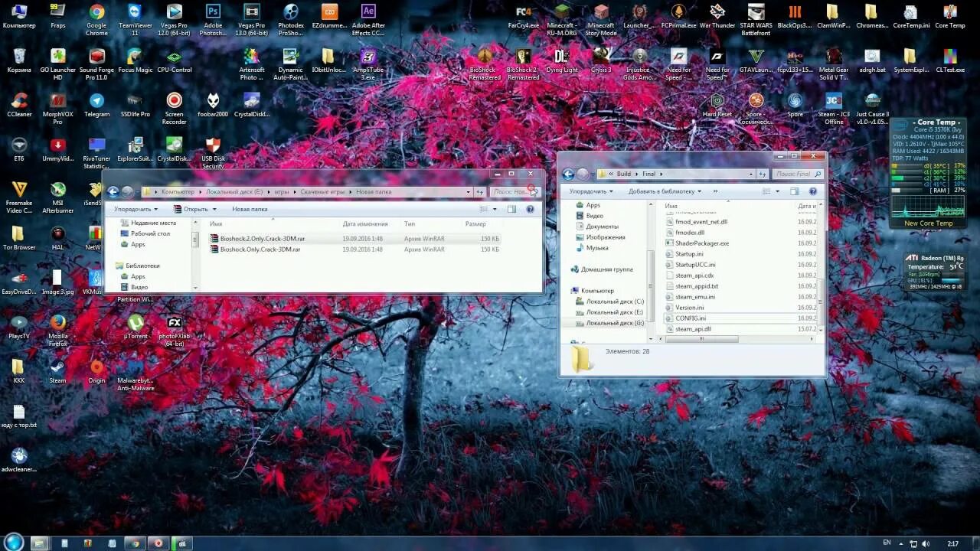The height and width of the screenshot is (551, 980).
Task: Open Упорядочить dropdown in Новая папка window
Action: [136, 209]
